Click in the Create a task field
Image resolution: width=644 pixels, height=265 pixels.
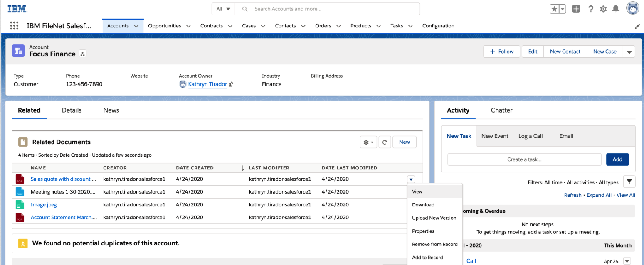pos(524,159)
